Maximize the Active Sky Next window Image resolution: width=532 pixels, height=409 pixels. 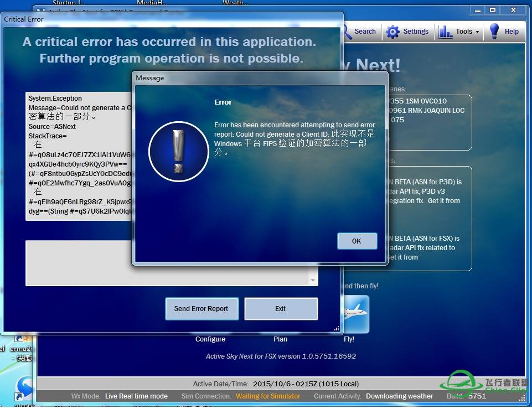[x=492, y=9]
